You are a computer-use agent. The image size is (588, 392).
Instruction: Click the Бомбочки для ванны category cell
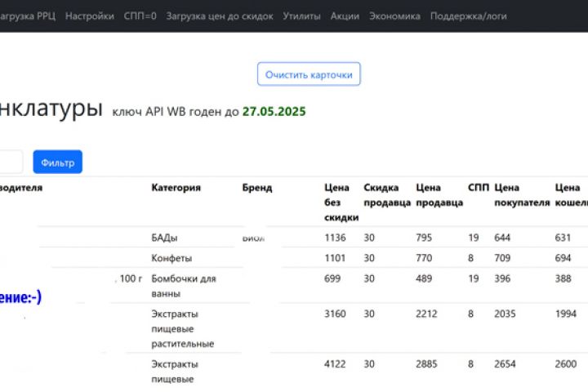click(x=183, y=285)
